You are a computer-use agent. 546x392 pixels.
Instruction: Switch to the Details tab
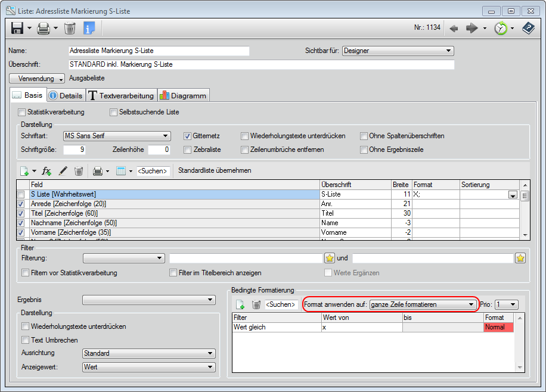tap(66, 95)
